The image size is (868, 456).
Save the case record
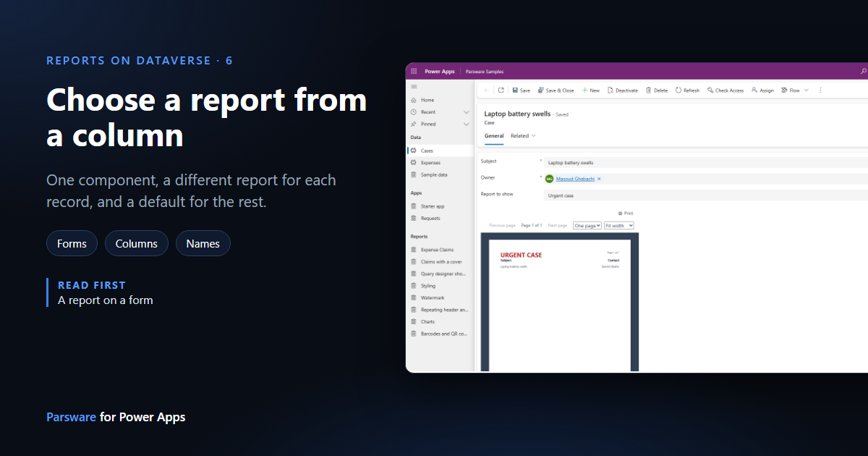pyautogui.click(x=521, y=90)
